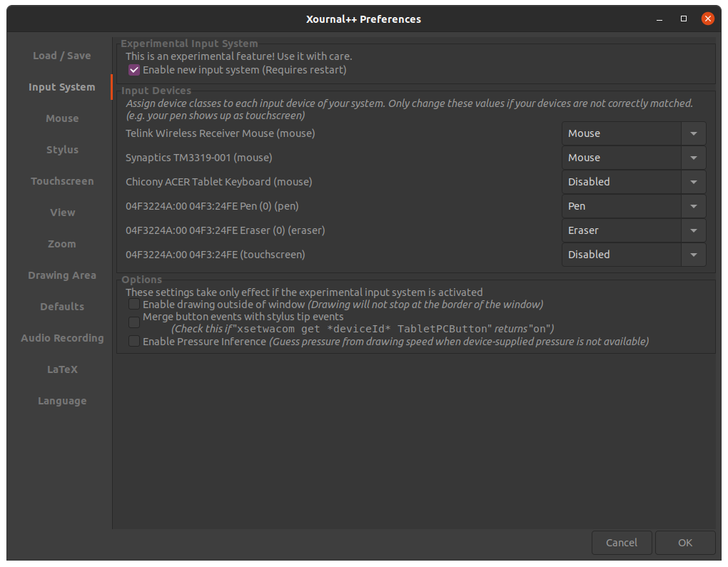Open the Audio Recording tab
728x567 pixels.
pyautogui.click(x=62, y=338)
